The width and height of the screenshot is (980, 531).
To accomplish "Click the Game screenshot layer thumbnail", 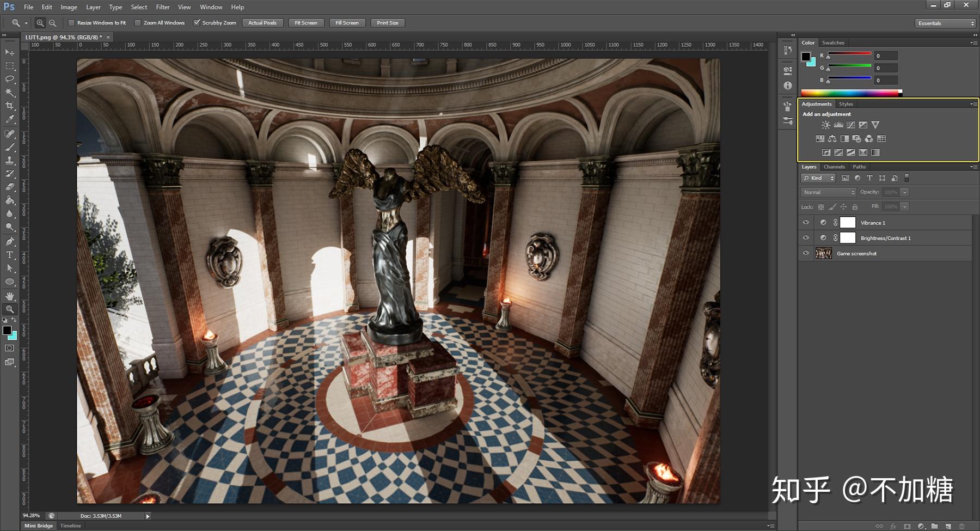I will [824, 253].
